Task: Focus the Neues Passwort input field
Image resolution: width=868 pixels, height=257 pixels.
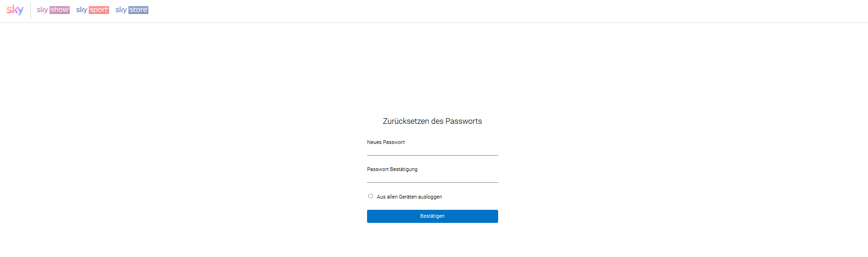Action: pos(433,150)
